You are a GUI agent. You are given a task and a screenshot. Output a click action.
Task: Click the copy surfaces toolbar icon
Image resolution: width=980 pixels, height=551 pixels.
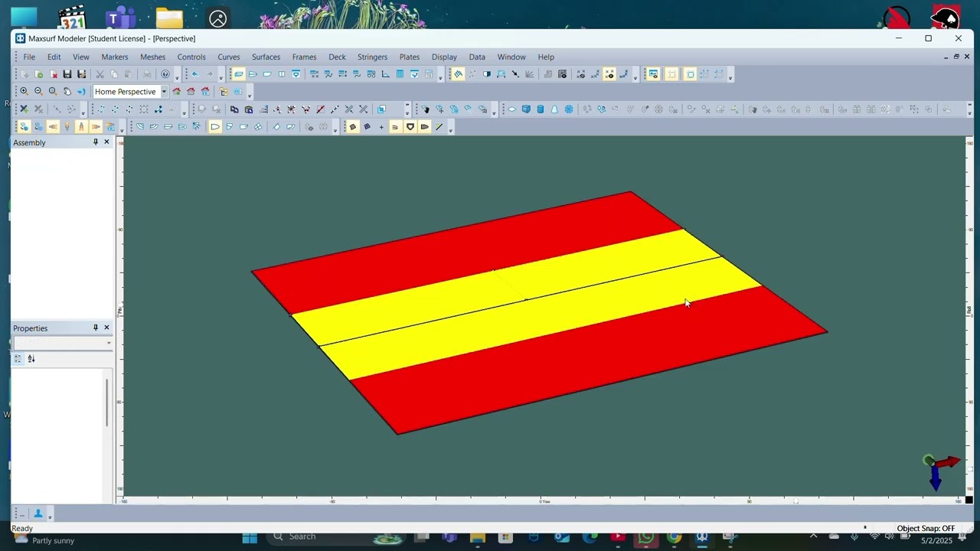point(234,109)
